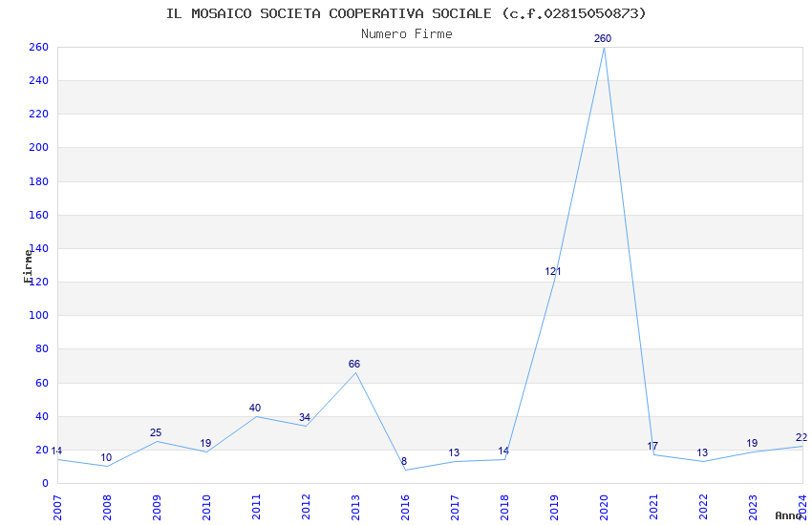Click the data label 40 for 2011
The width and height of the screenshot is (812, 525).
255,408
